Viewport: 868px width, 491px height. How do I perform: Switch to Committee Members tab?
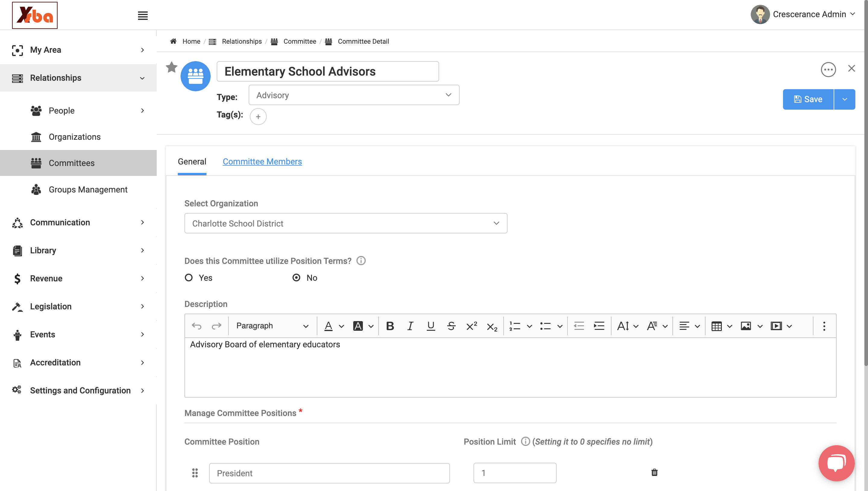tap(262, 161)
